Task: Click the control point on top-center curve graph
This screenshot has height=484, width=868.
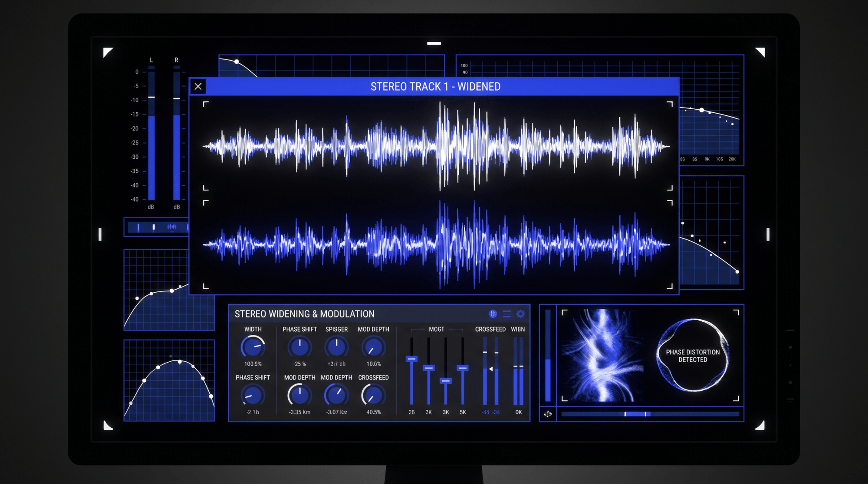Action: point(237,62)
